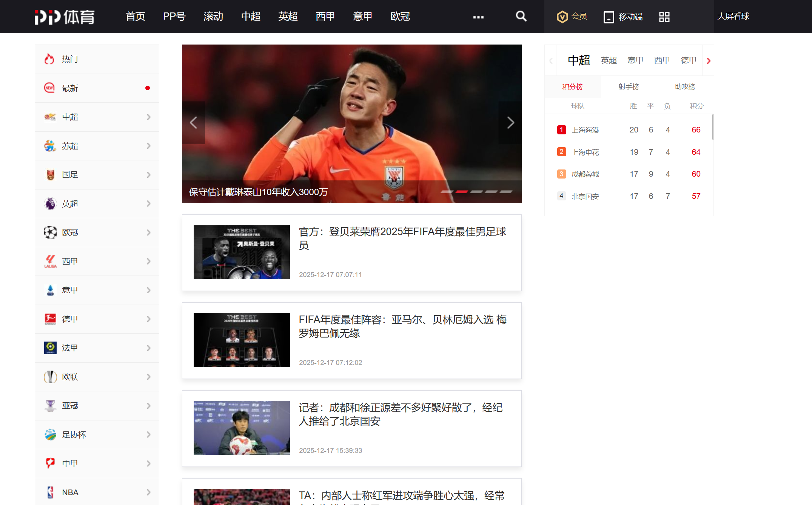Open 大屏看球 link in header
The width and height of the screenshot is (812, 505).
(x=733, y=16)
